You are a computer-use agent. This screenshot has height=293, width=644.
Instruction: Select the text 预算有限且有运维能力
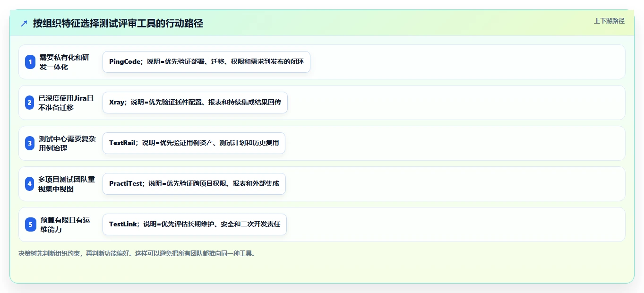coord(65,224)
